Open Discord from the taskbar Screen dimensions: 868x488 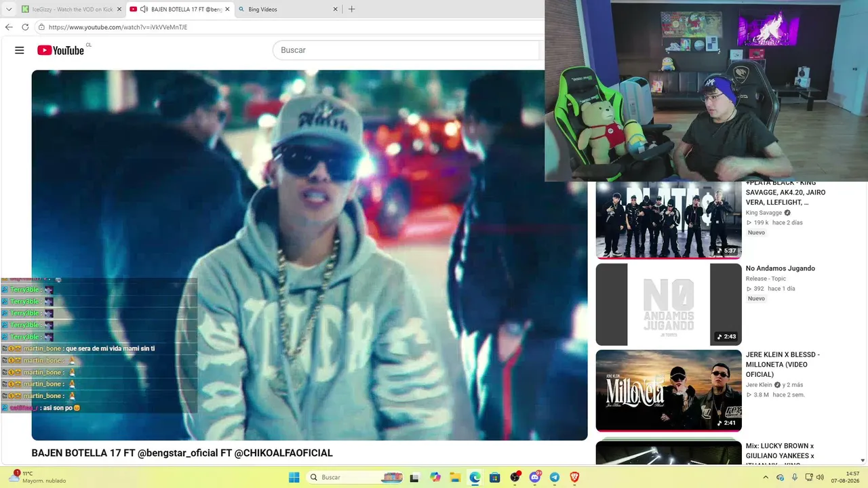pyautogui.click(x=535, y=477)
